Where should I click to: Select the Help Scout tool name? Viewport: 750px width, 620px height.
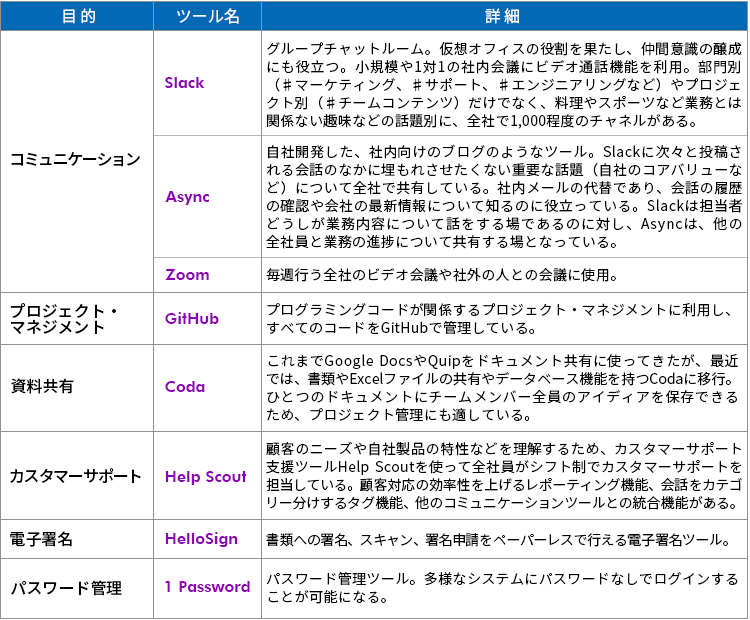pyautogui.click(x=206, y=476)
